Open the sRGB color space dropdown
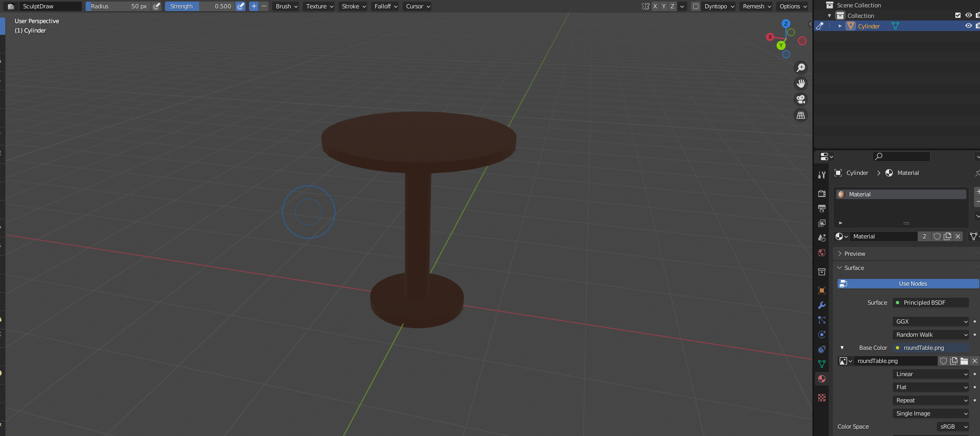Image resolution: width=980 pixels, height=436 pixels. 953,427
